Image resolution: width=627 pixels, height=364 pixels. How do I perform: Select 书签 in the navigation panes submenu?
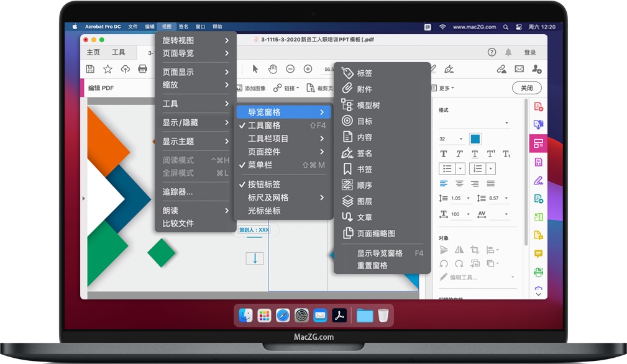[364, 169]
